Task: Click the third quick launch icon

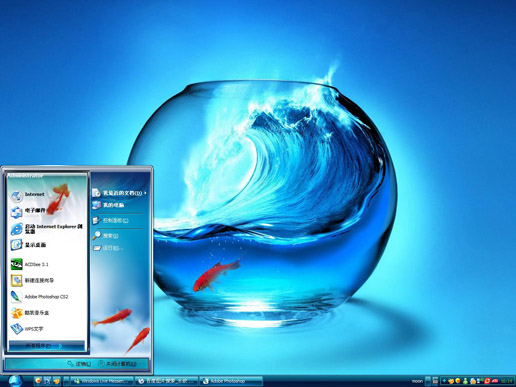Action: (57, 381)
